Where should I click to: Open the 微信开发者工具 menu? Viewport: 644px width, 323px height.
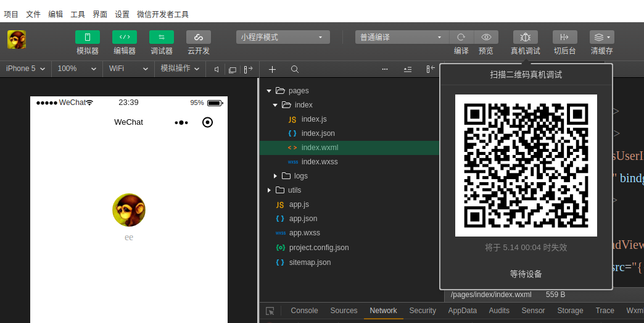click(163, 14)
